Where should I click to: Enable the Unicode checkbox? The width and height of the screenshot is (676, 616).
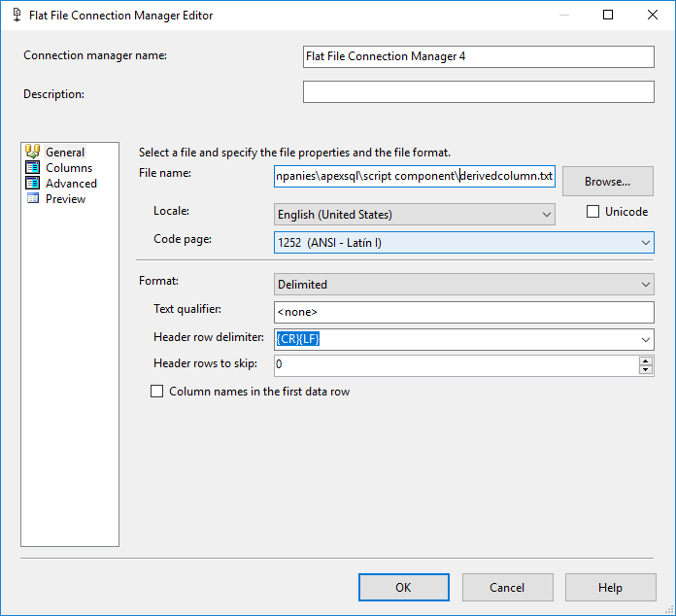[x=593, y=212]
